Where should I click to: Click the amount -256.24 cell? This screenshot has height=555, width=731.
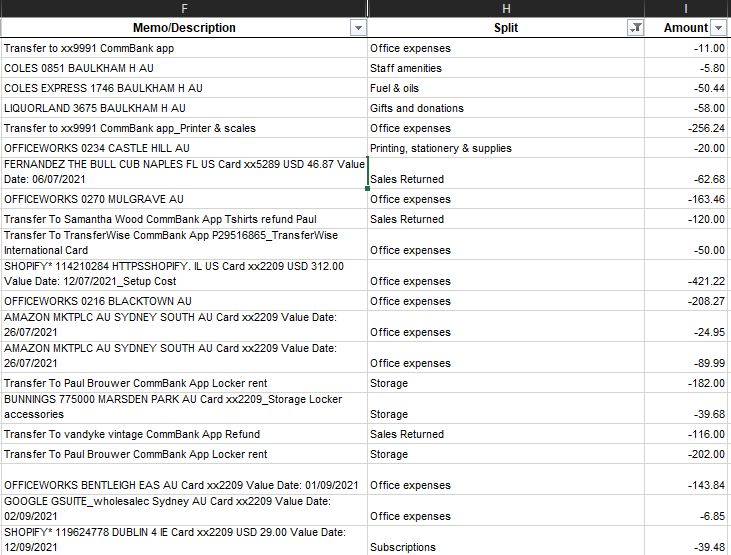coord(686,128)
